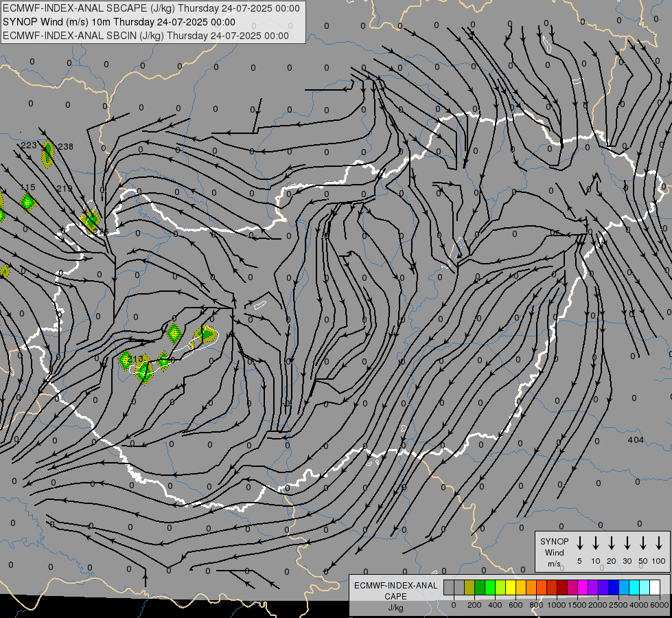Click the 30 m/s label in wind legend
Viewport: 672px width, 618px height.
[x=627, y=561]
